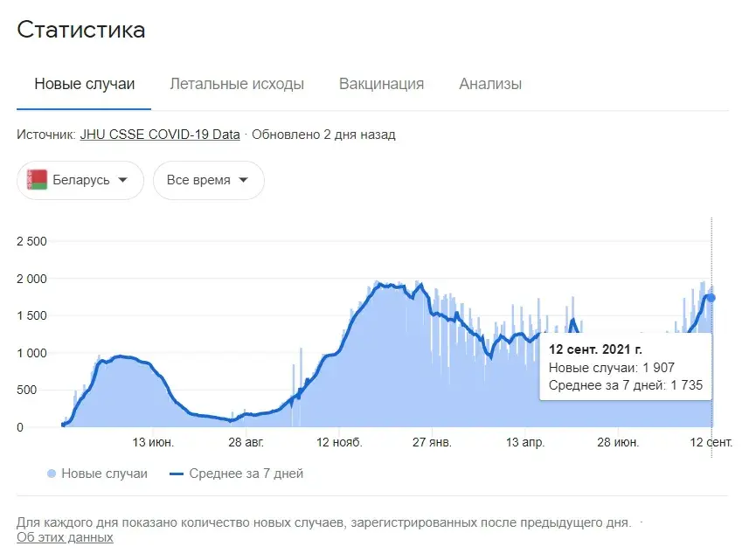Viewport: 749px width, 560px height.
Task: Click the 13 июн. axis label
Action: click(153, 443)
